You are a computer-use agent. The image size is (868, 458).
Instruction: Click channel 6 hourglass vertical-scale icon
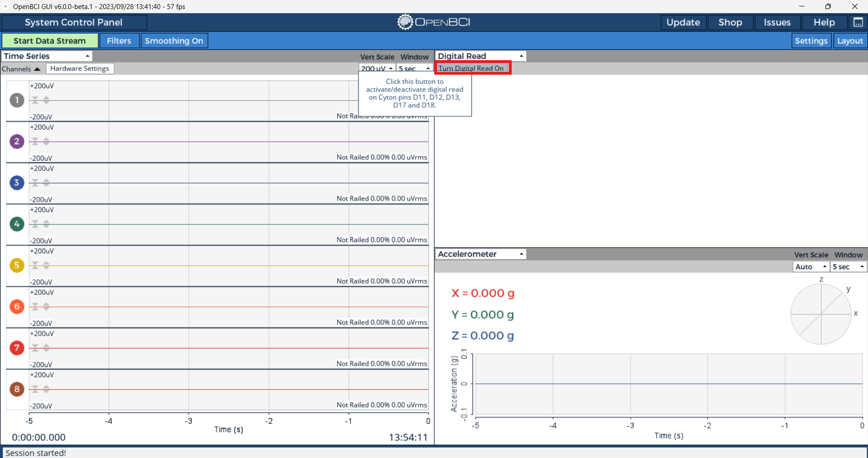coord(35,306)
